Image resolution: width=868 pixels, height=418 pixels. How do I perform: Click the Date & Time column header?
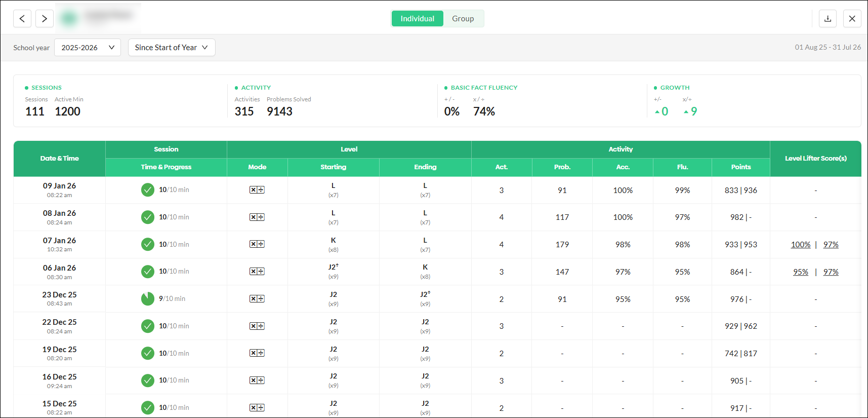click(x=60, y=159)
